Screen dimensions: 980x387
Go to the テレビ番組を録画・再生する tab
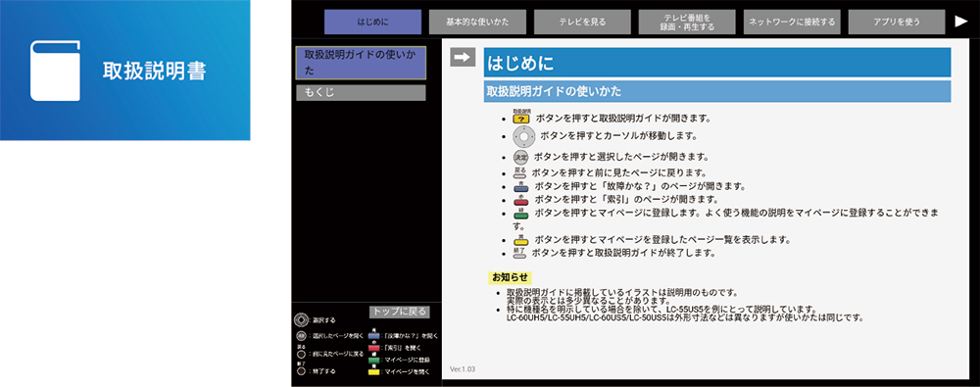coord(687,22)
